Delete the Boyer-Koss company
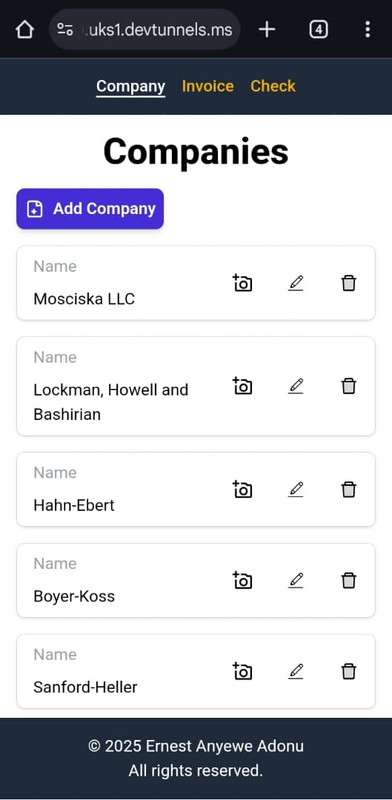The height and width of the screenshot is (800, 392). click(x=349, y=580)
